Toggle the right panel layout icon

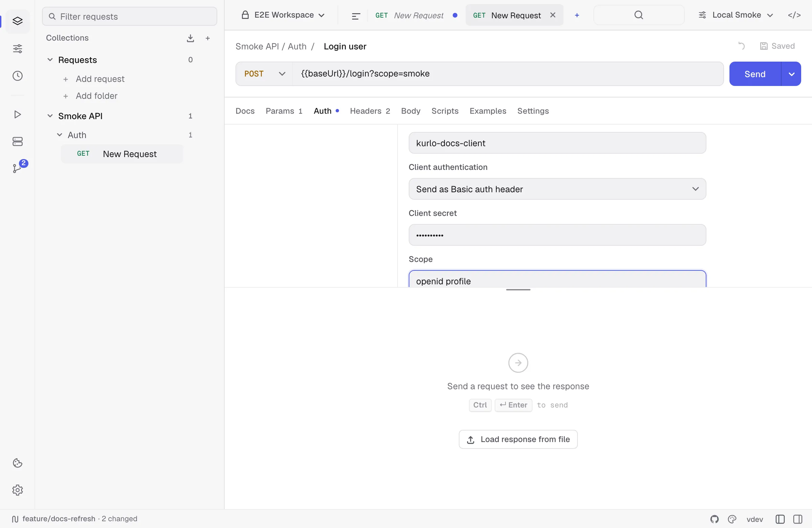[x=798, y=519]
